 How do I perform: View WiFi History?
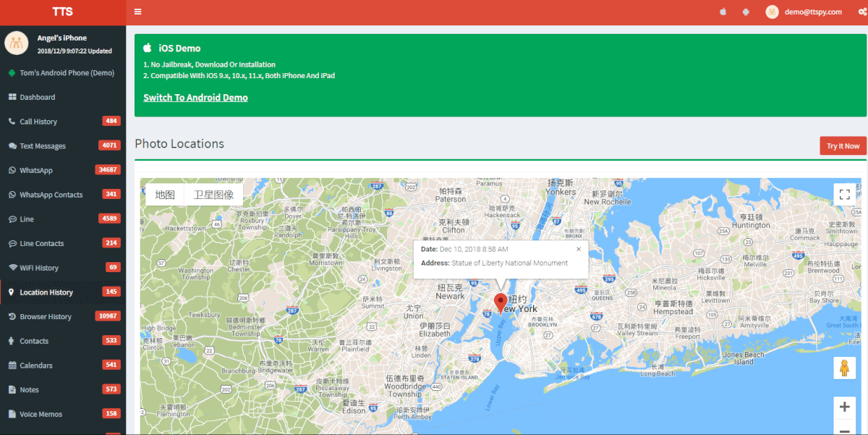[x=63, y=268]
